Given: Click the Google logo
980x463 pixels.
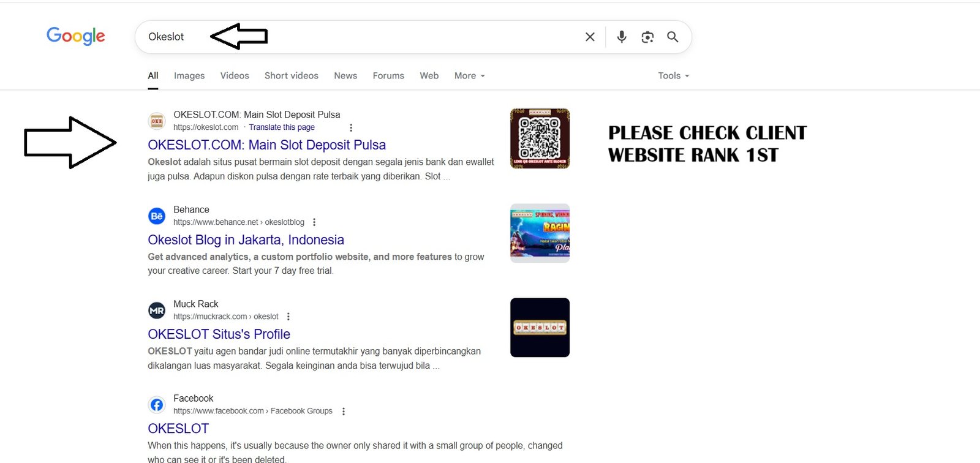Looking at the screenshot, I should pos(76,36).
